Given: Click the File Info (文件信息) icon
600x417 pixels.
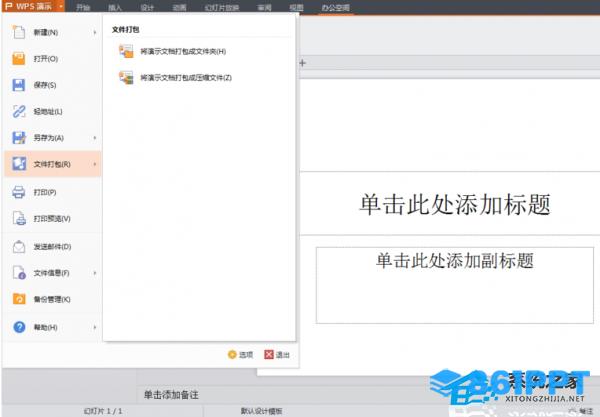Looking at the screenshot, I should tap(19, 273).
